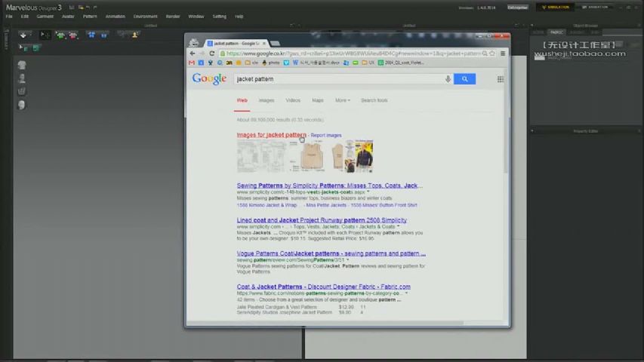Open Lined coat and Jacket Project Runway result

(322, 220)
